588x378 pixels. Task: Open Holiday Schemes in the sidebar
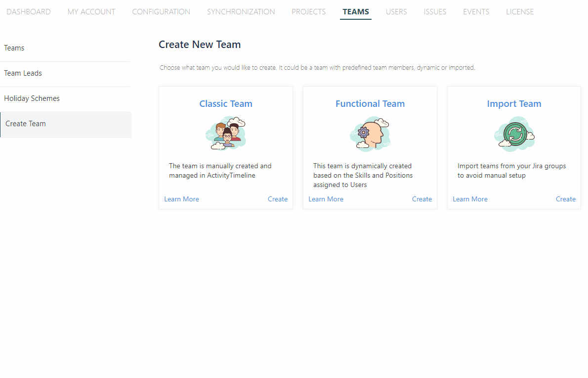pos(65,98)
